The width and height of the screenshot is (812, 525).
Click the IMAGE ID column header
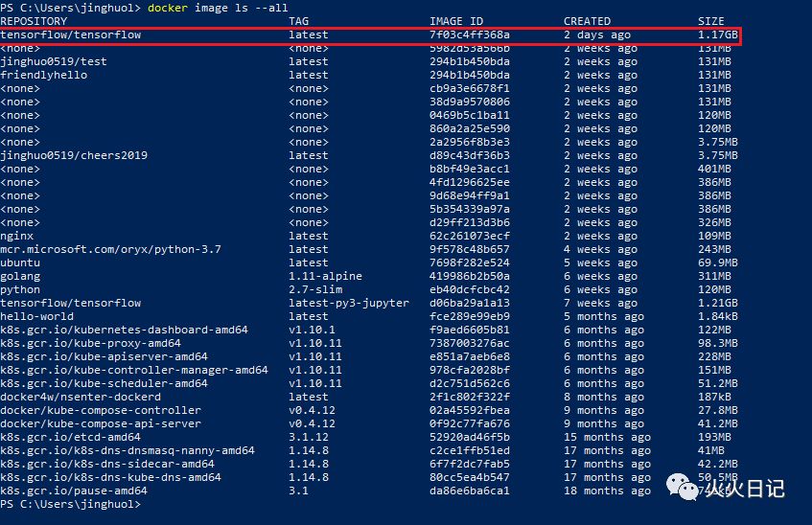point(456,21)
